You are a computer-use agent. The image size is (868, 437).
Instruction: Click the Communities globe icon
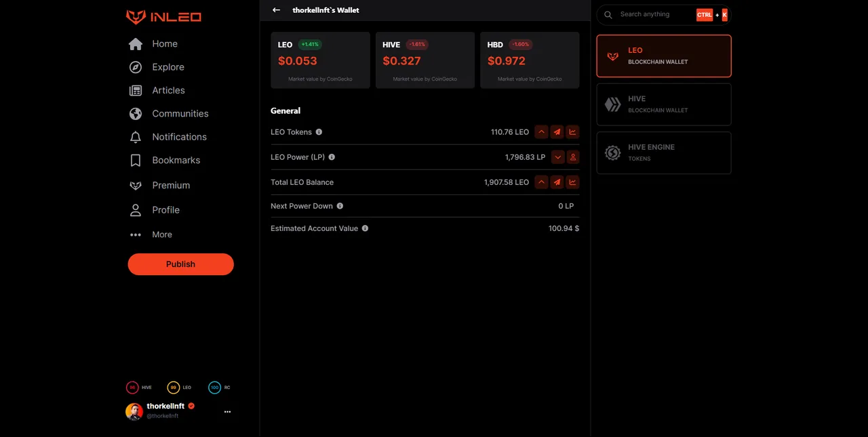tap(136, 114)
